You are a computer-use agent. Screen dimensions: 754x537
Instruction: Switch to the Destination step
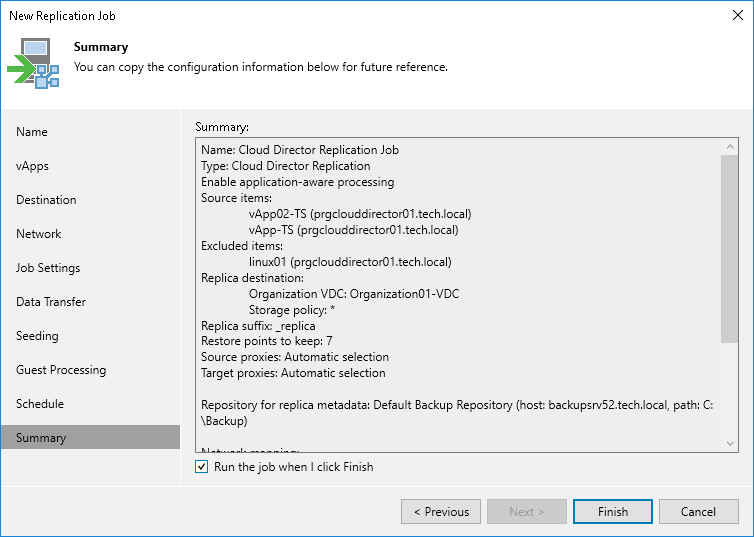[46, 200]
